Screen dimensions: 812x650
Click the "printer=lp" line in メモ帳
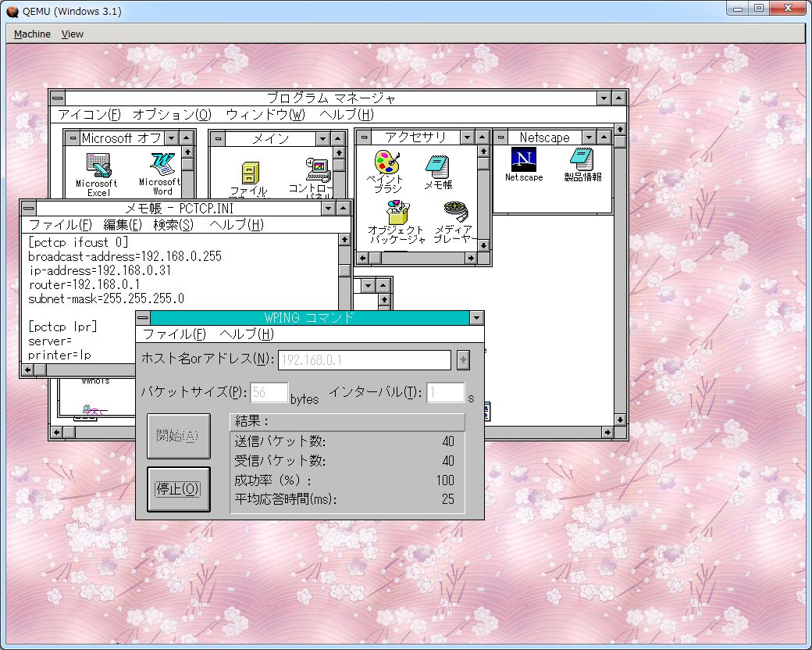point(59,355)
